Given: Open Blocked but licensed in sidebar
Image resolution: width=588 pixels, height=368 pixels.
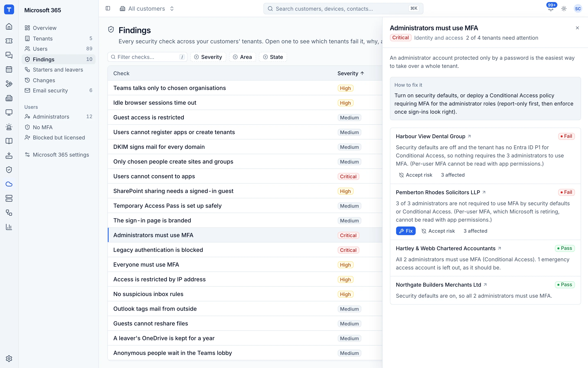Looking at the screenshot, I should (59, 138).
